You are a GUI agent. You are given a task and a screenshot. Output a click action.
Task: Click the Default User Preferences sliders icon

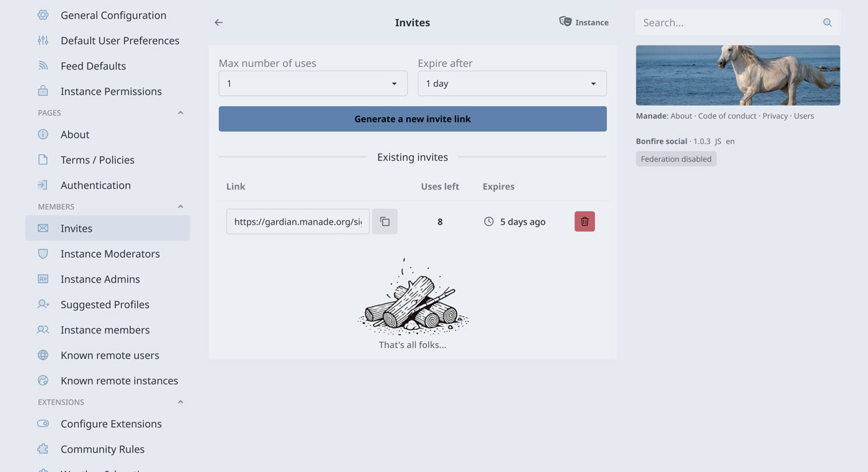43,41
